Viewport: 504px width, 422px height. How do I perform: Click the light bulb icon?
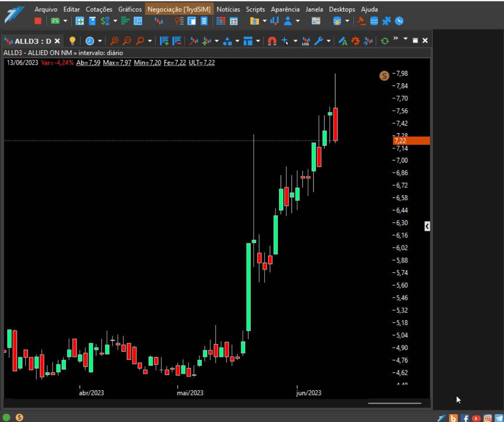click(72, 41)
